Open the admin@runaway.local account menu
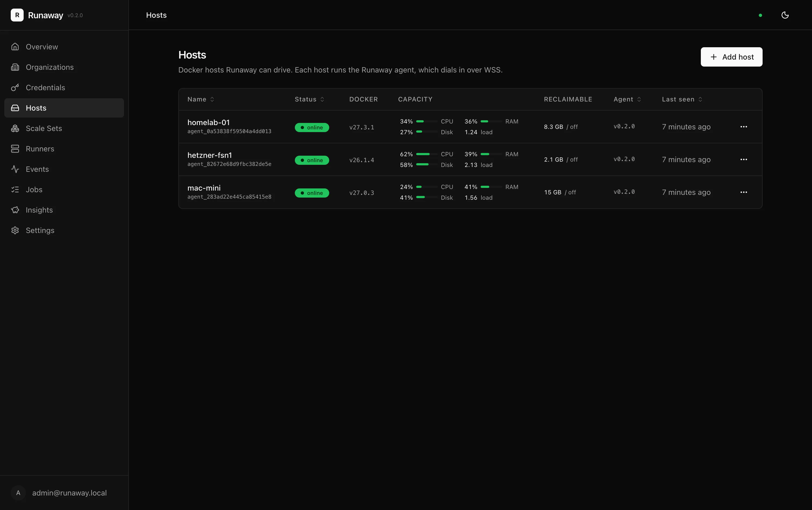Screen dimensions: 812x510 pos(64,493)
